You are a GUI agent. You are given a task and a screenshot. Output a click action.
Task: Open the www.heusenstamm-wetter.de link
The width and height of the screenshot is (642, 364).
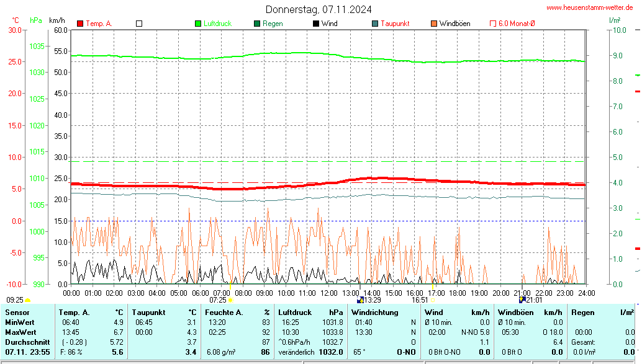(x=589, y=8)
